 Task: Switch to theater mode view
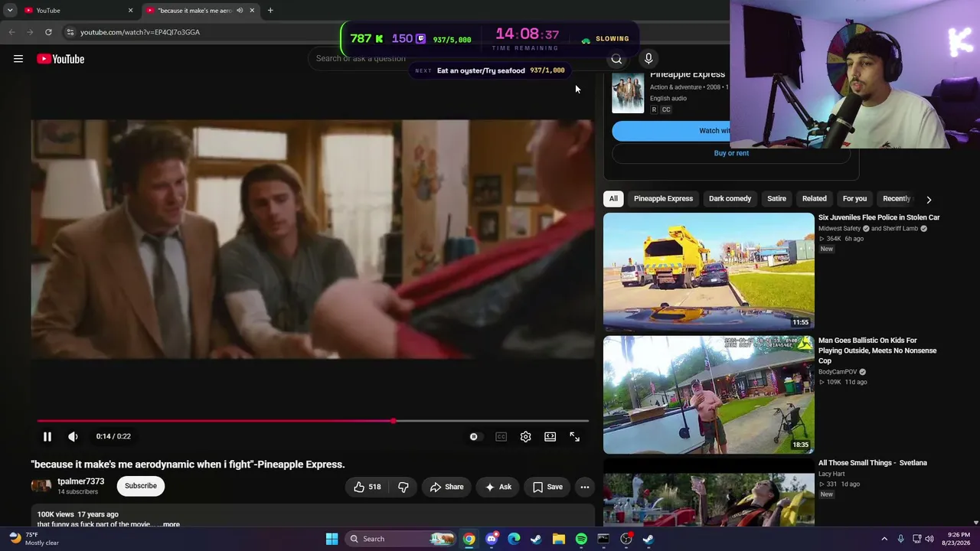[x=550, y=436]
